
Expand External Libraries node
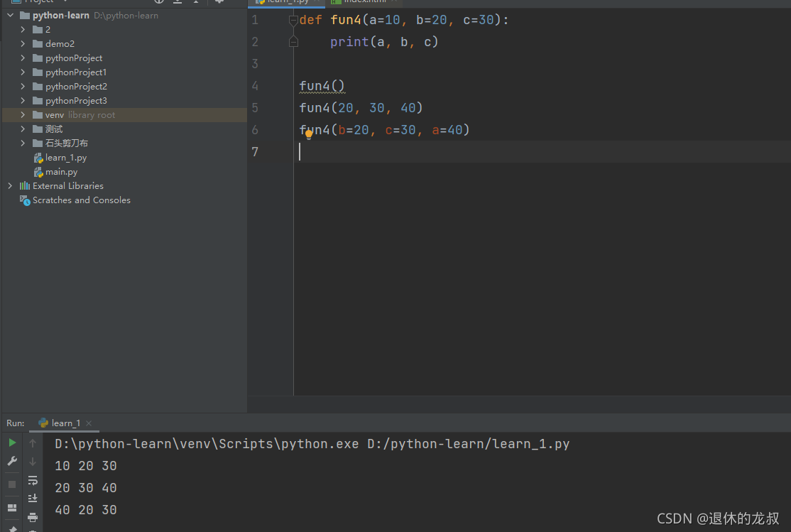pos(10,186)
